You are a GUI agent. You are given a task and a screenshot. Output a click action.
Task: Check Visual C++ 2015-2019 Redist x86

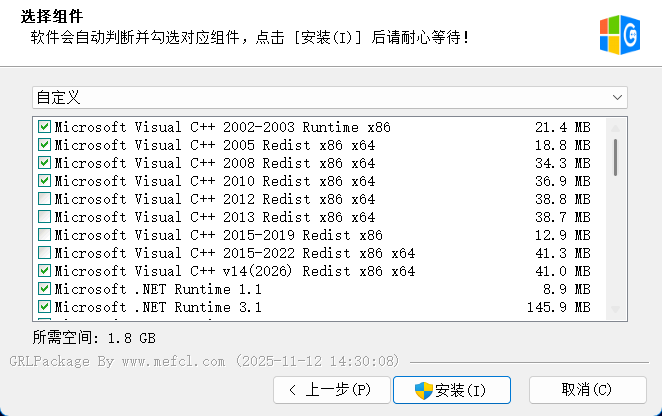(44, 235)
